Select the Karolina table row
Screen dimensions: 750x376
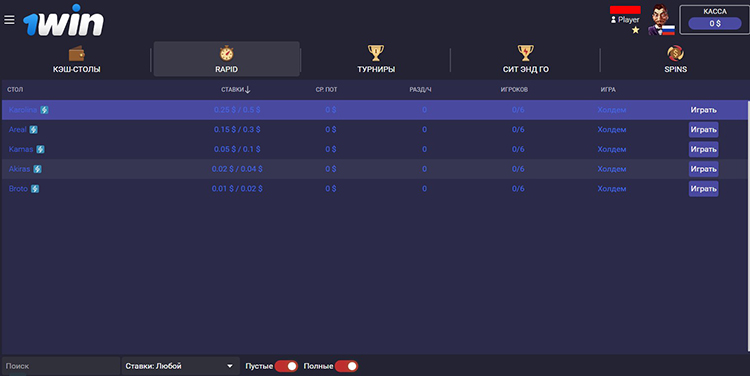click(375, 110)
